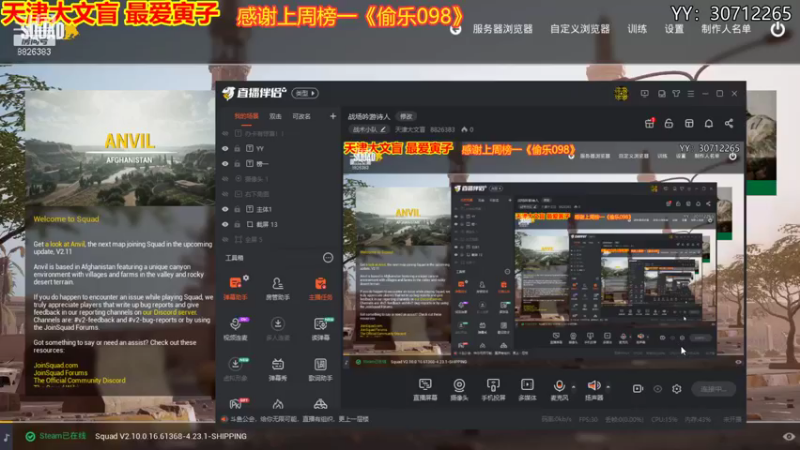The width and height of the screenshot is (800, 450).
Task: Toggle visibility of YY layer
Action: coord(225,148)
